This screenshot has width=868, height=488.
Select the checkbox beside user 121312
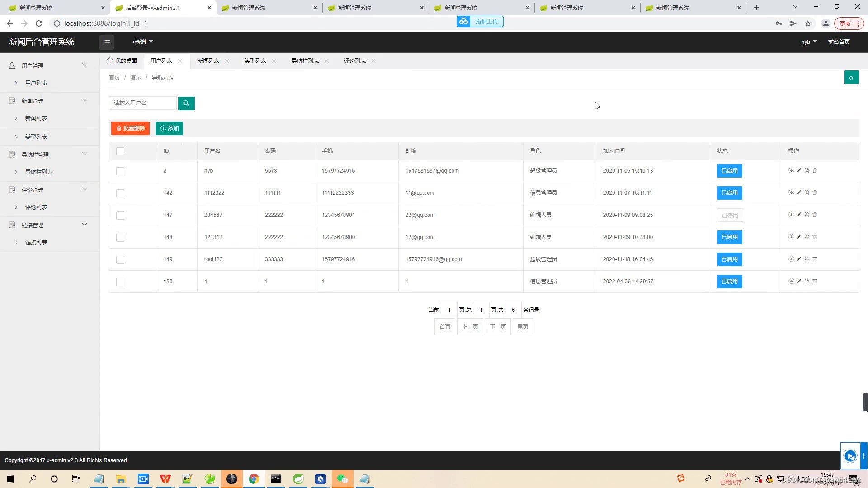tap(120, 237)
